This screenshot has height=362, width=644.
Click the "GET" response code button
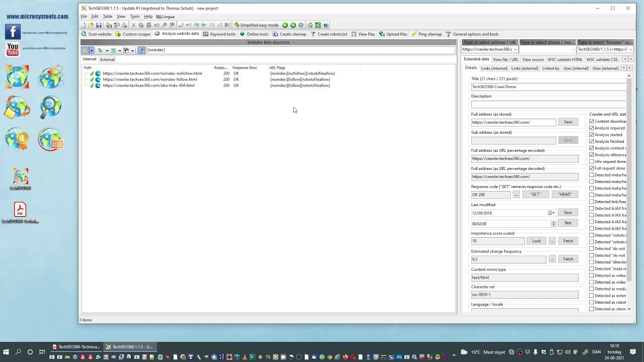pos(535,195)
